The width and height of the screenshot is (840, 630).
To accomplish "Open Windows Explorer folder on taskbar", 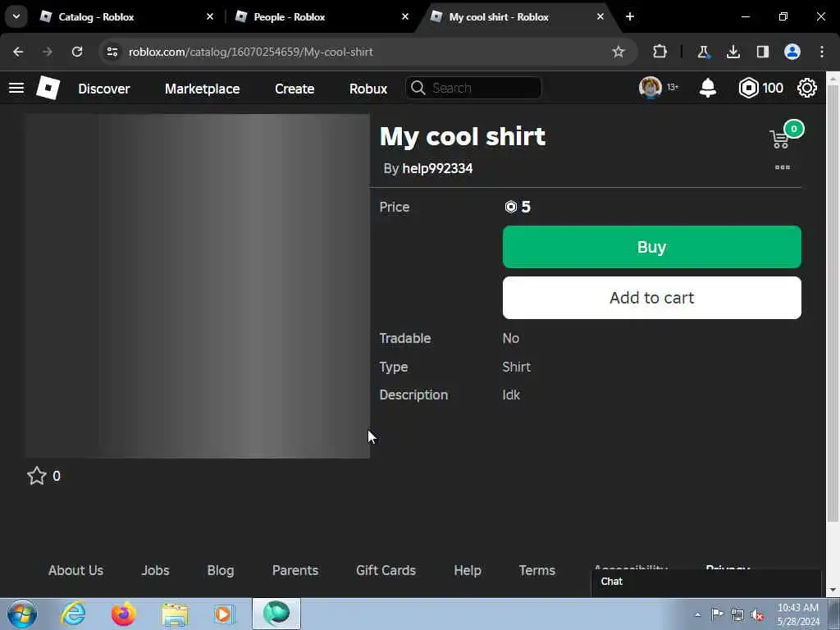I will click(x=176, y=614).
